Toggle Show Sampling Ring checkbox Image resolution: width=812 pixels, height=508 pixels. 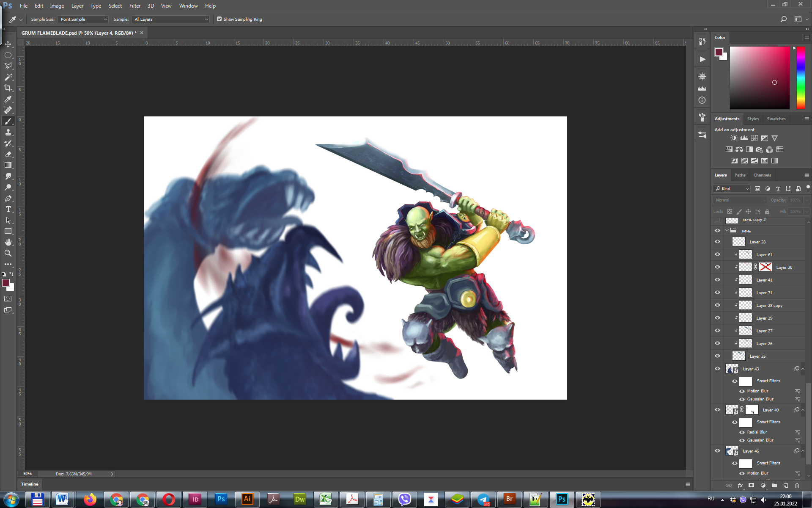pos(219,19)
